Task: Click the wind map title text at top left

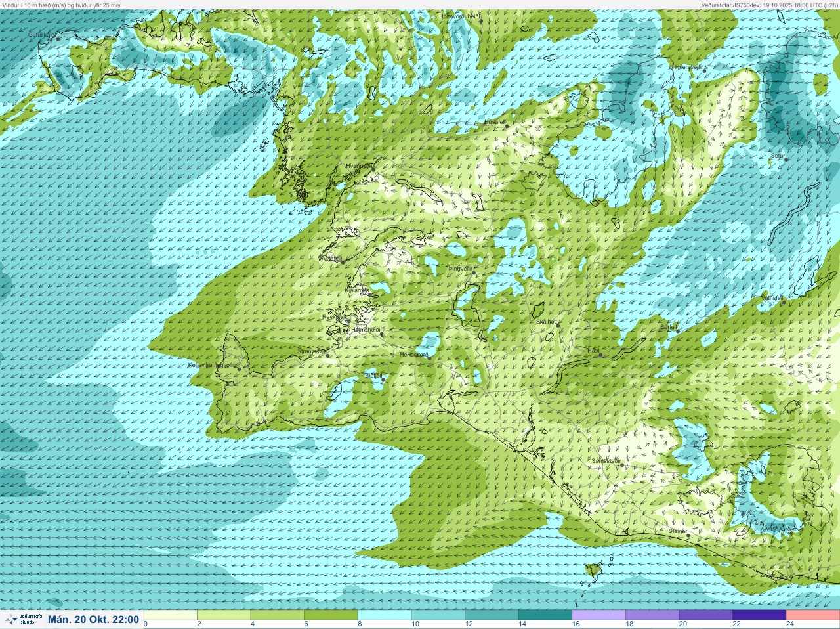Action: [x=62, y=5]
